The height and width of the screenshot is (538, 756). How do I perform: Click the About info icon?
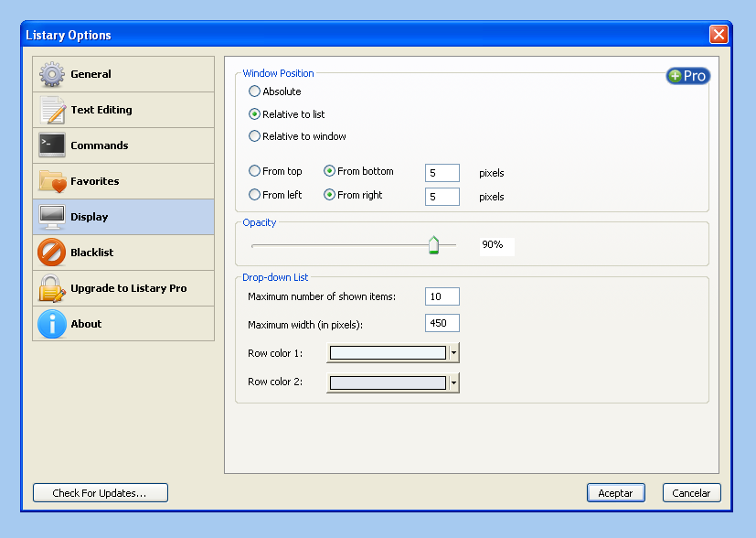tap(52, 324)
